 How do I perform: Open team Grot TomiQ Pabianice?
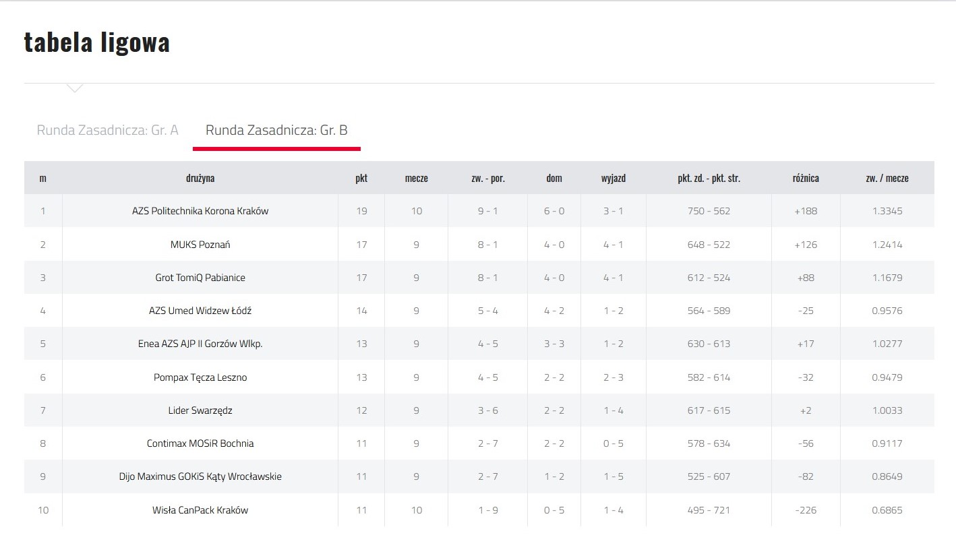200,278
